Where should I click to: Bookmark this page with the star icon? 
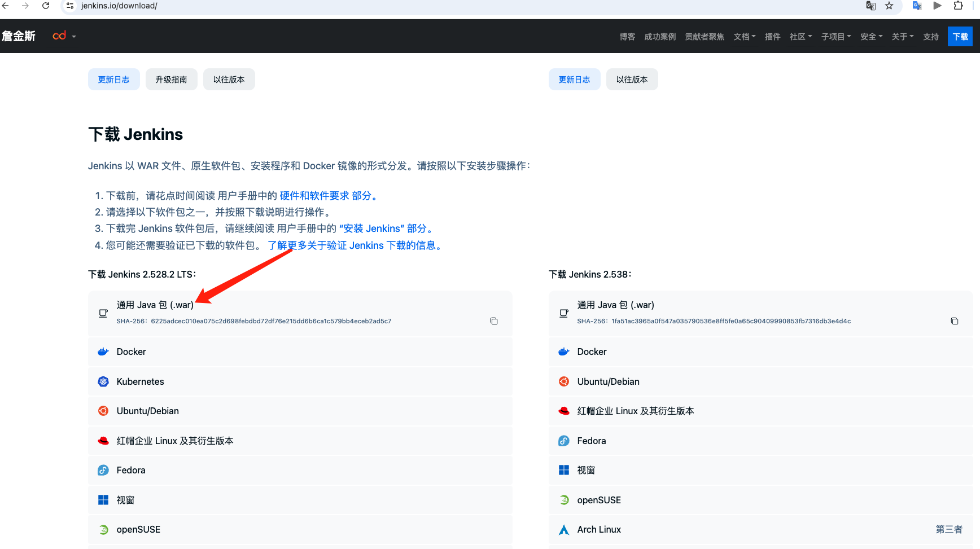(x=889, y=6)
